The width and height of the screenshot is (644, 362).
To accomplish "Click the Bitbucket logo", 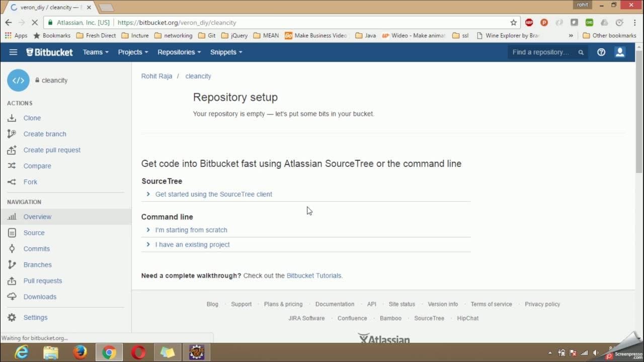I will (x=49, y=52).
